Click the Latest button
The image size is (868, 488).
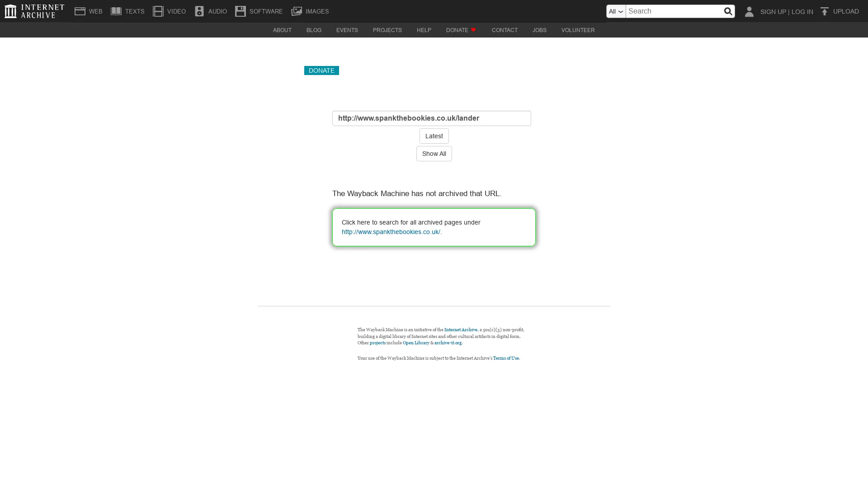[434, 136]
